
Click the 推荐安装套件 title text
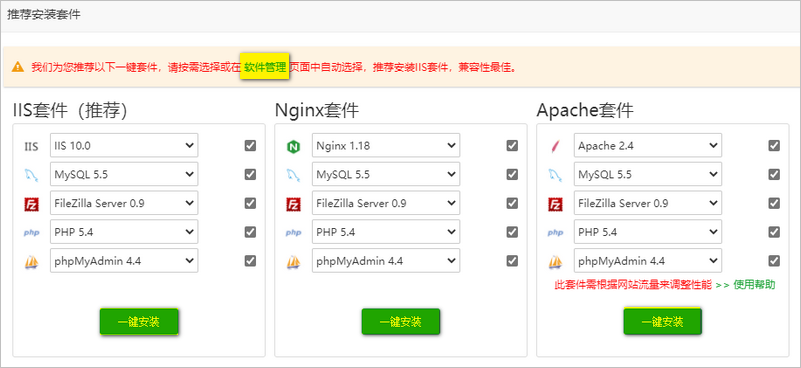click(x=43, y=14)
